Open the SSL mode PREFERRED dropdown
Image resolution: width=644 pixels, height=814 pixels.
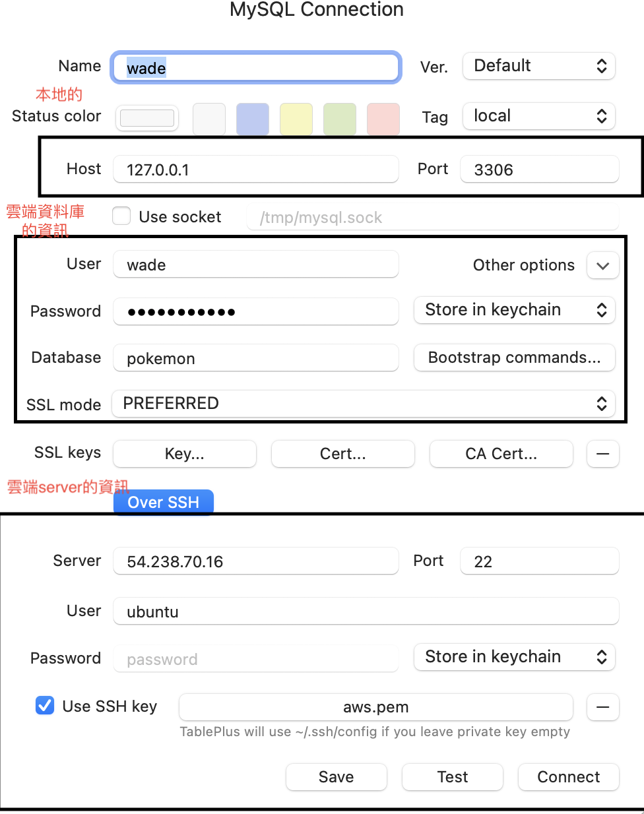click(x=364, y=404)
